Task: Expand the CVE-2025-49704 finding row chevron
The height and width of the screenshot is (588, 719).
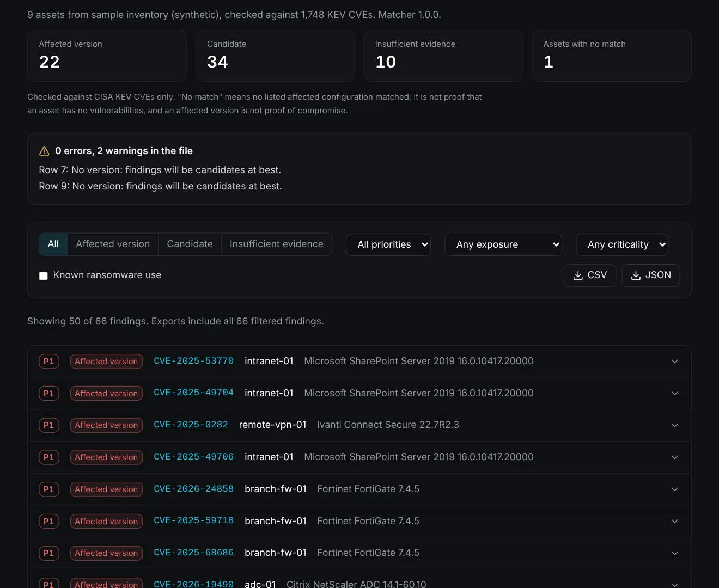Action: coord(674,394)
